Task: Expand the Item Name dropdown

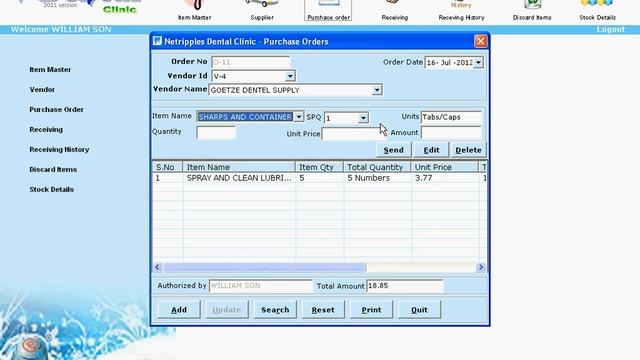Action: click(299, 117)
